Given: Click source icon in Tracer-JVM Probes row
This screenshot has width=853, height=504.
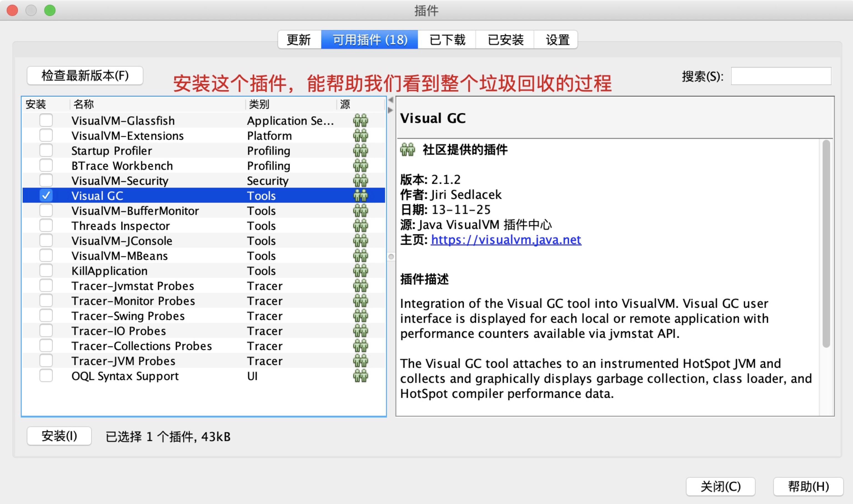Looking at the screenshot, I should (x=360, y=361).
